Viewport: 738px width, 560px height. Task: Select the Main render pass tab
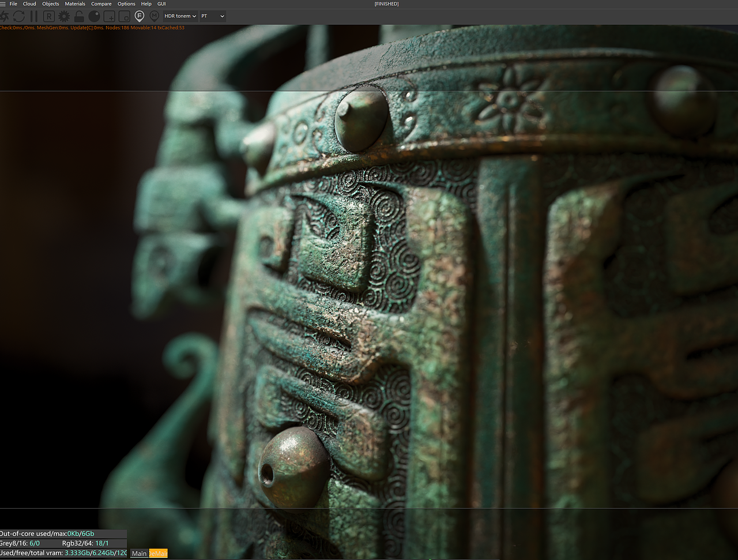140,554
